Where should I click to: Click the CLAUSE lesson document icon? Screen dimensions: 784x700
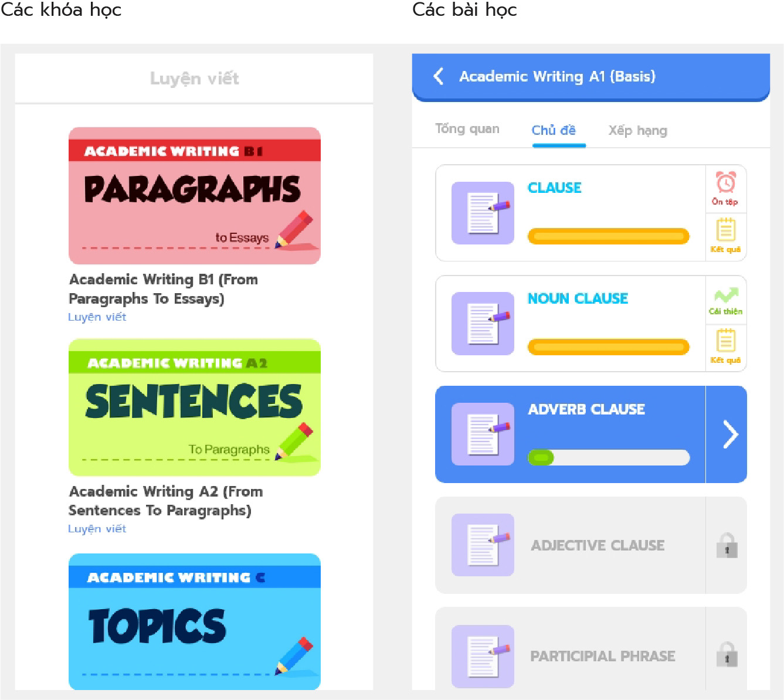click(x=483, y=213)
